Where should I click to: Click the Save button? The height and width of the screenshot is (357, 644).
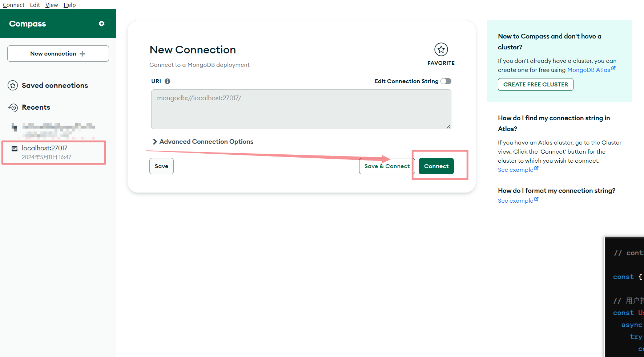click(x=161, y=166)
